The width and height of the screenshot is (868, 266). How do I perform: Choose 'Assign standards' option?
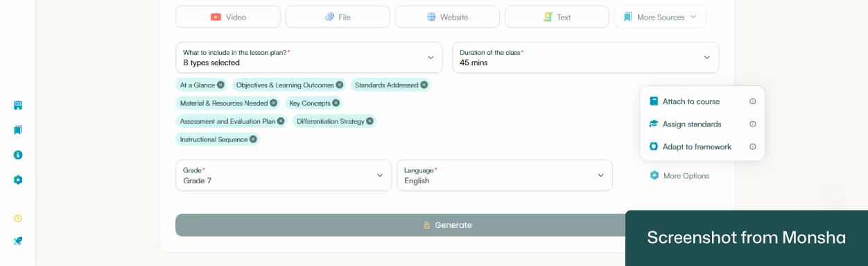click(685, 124)
